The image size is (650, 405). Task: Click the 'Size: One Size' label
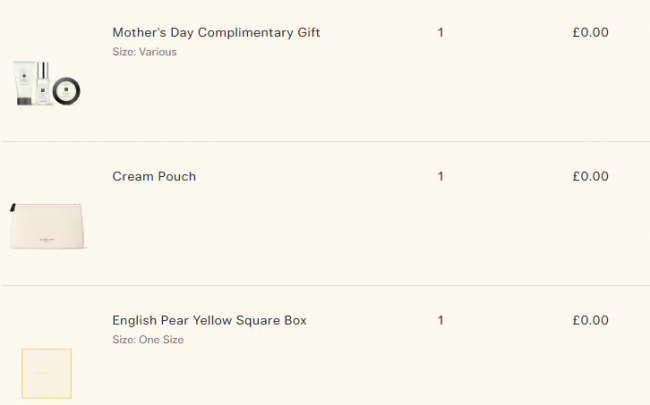click(x=147, y=340)
